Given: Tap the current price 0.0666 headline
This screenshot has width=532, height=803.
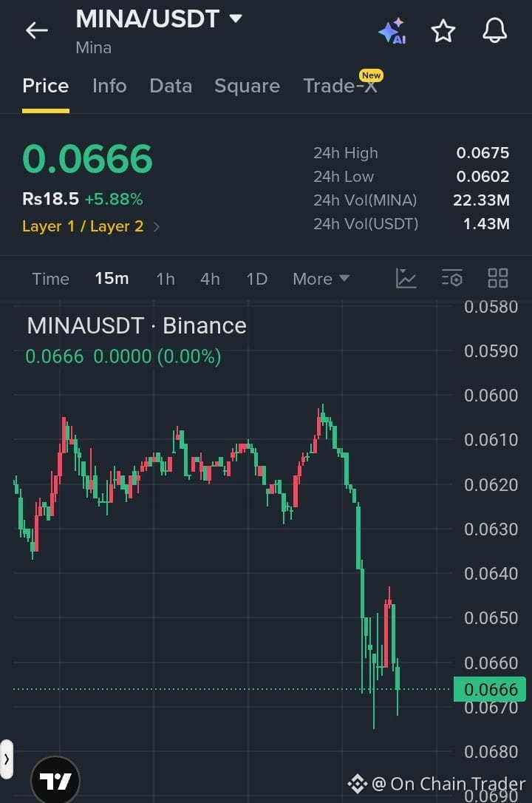Looking at the screenshot, I should 87,159.
